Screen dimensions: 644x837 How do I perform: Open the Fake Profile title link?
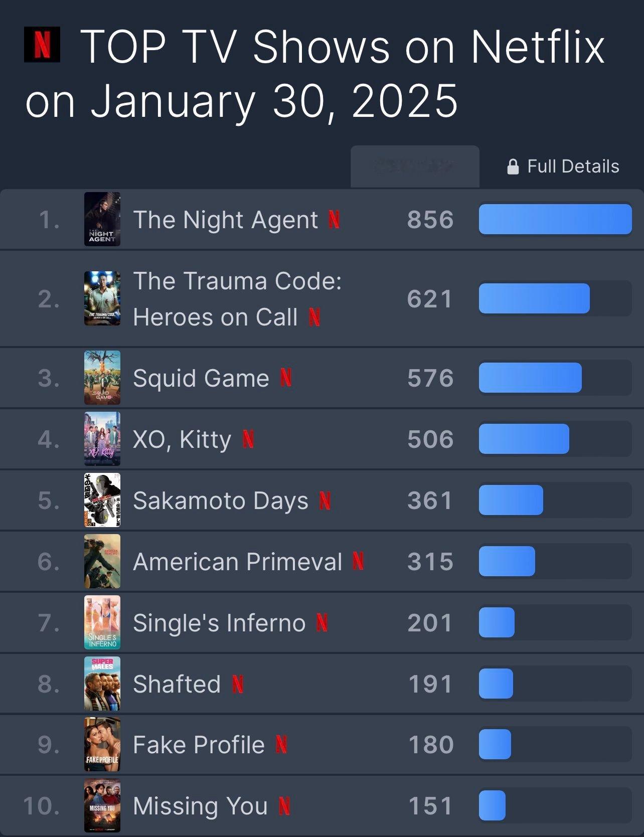[x=199, y=745]
